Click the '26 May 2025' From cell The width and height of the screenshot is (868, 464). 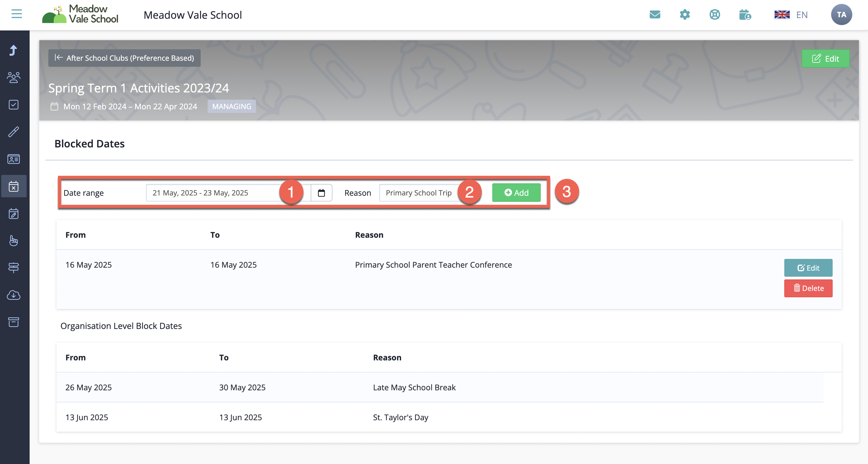tap(89, 387)
